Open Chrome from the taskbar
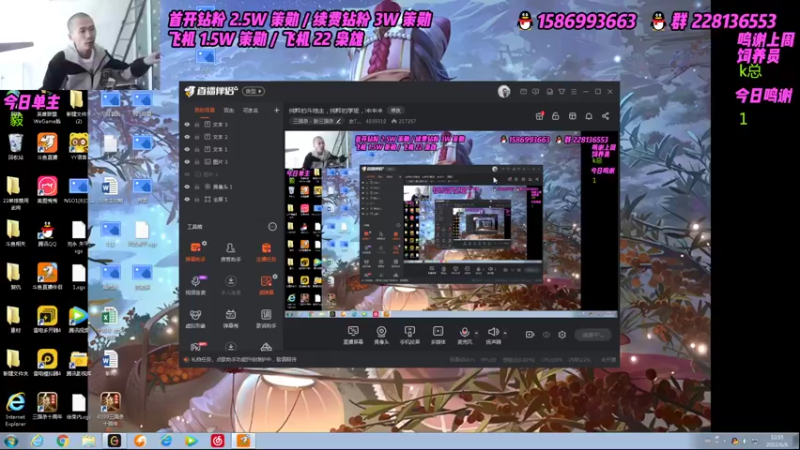The image size is (800, 450). [x=63, y=441]
